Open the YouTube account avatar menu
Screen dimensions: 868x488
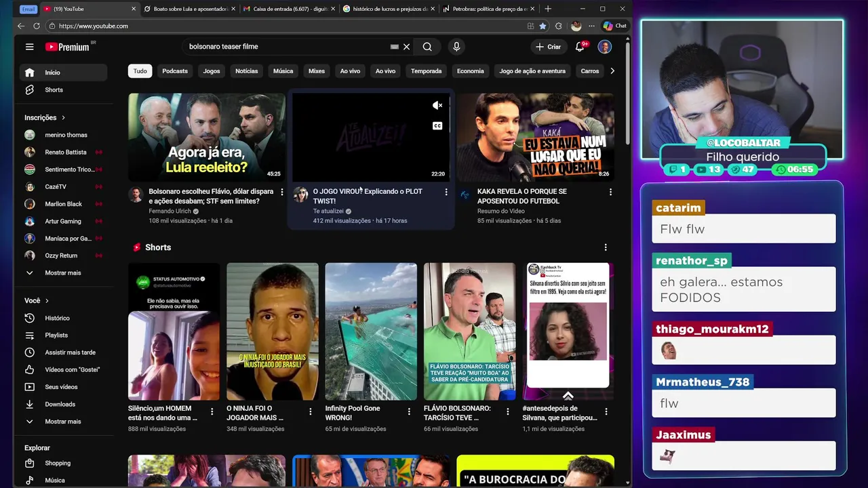click(x=604, y=47)
